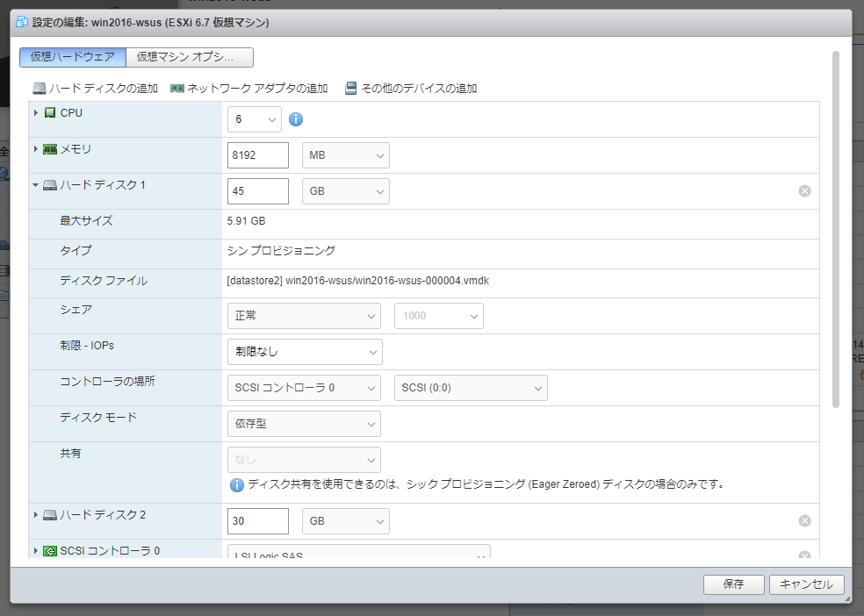Image resolution: width=864 pixels, height=616 pixels.
Task: Click the dialog vertical scrollbar
Action: 836,230
